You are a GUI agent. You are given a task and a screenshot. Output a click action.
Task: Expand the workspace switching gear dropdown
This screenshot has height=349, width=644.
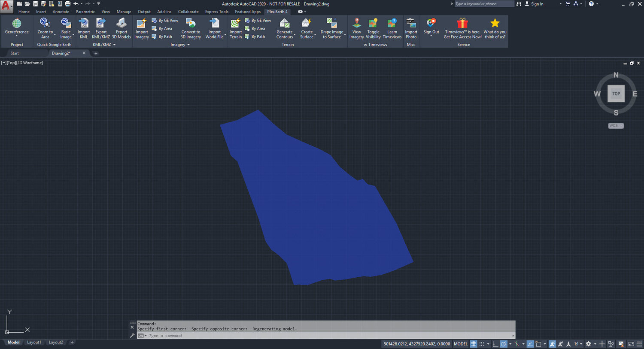(595, 344)
